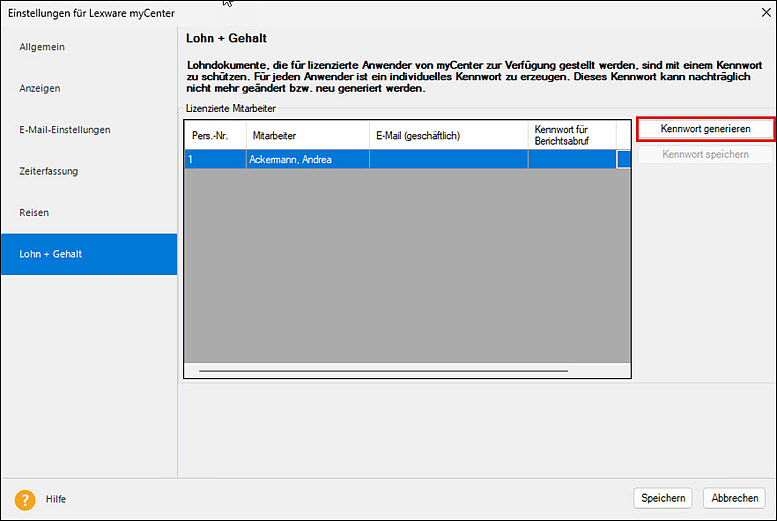Save settings with the Speichern button
Viewport: 777px width, 521px height.
663,498
